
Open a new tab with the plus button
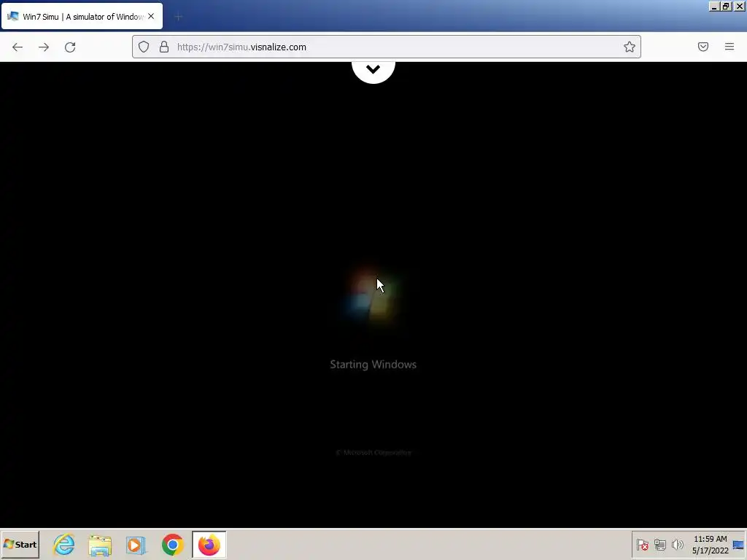(x=178, y=17)
